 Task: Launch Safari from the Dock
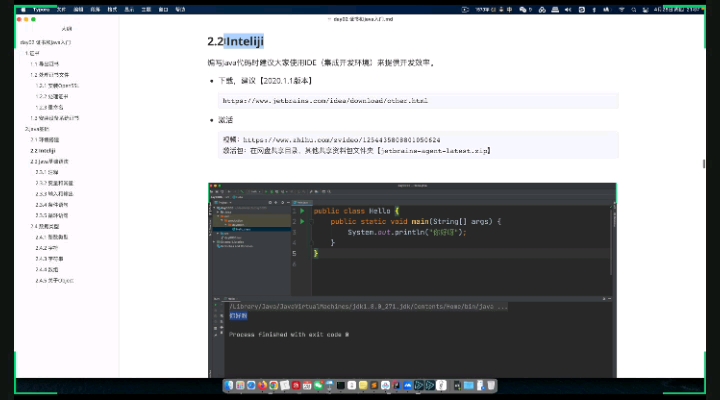point(251,385)
